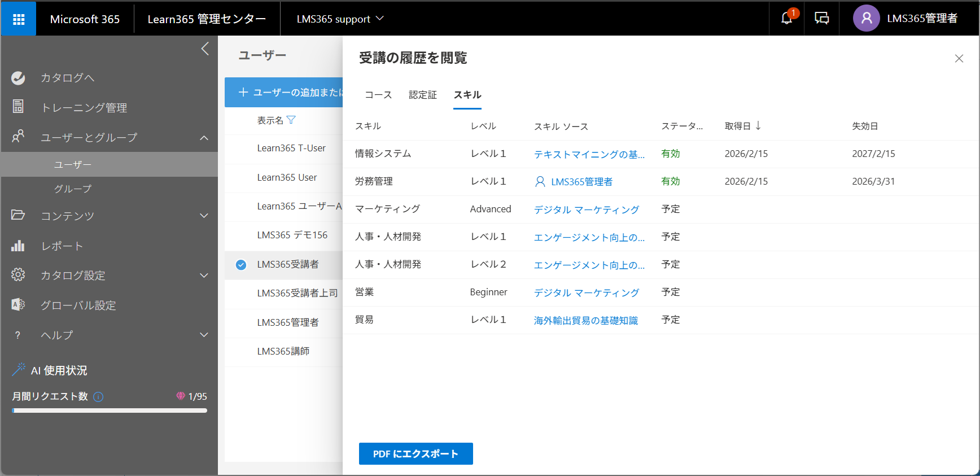
Task: Click the カタログ設定 gear icon
Action: pyautogui.click(x=18, y=275)
